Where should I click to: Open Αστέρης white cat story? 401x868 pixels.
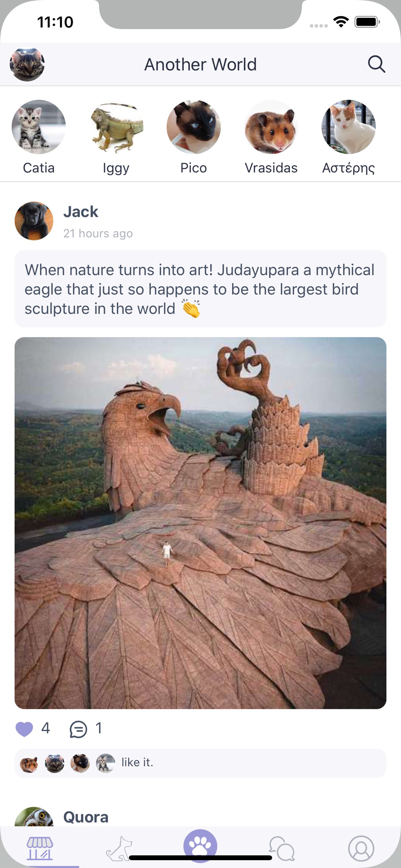(x=348, y=127)
